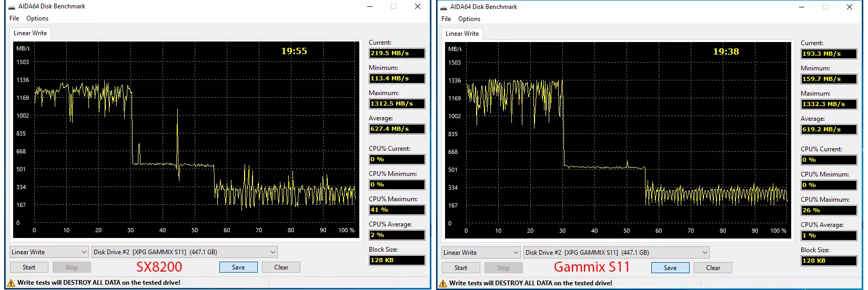Click Clear button in right window
This screenshot has width=868, height=290.
[713, 268]
